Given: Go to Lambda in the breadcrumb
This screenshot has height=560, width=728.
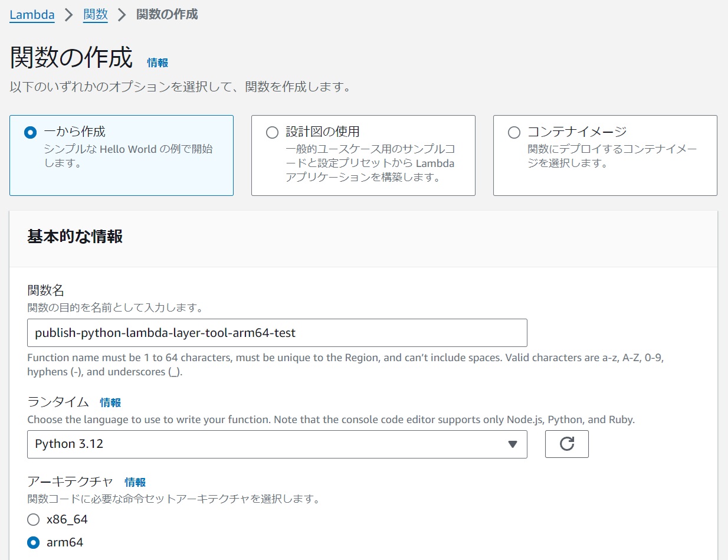Looking at the screenshot, I should point(32,15).
